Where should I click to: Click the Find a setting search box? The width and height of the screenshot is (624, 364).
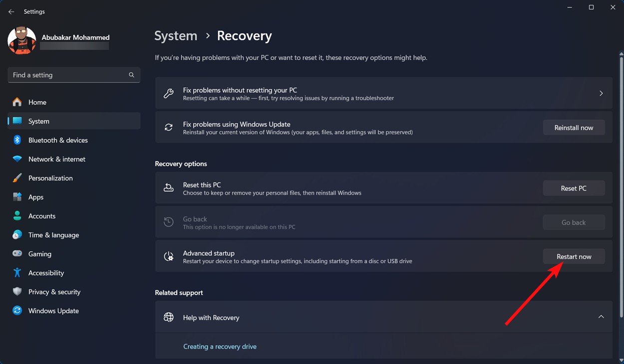point(73,75)
